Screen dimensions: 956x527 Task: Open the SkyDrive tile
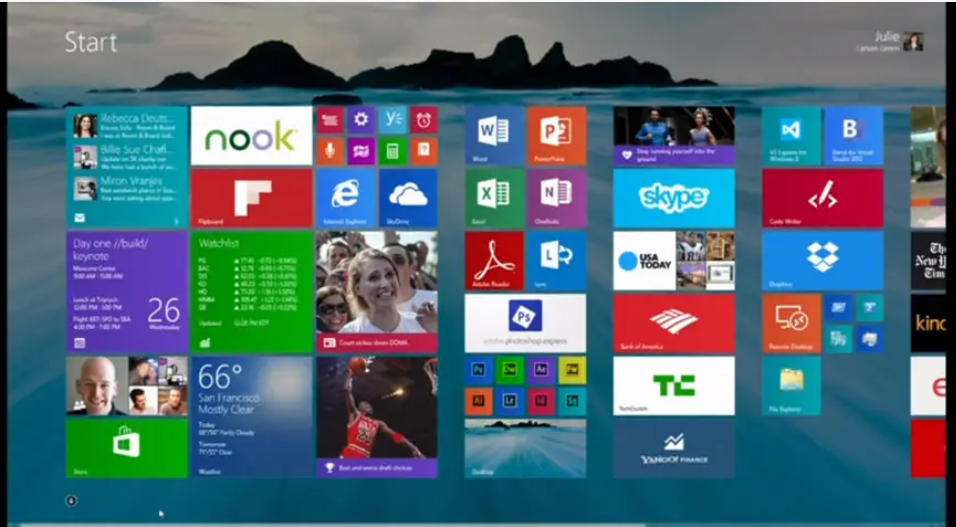tap(408, 198)
